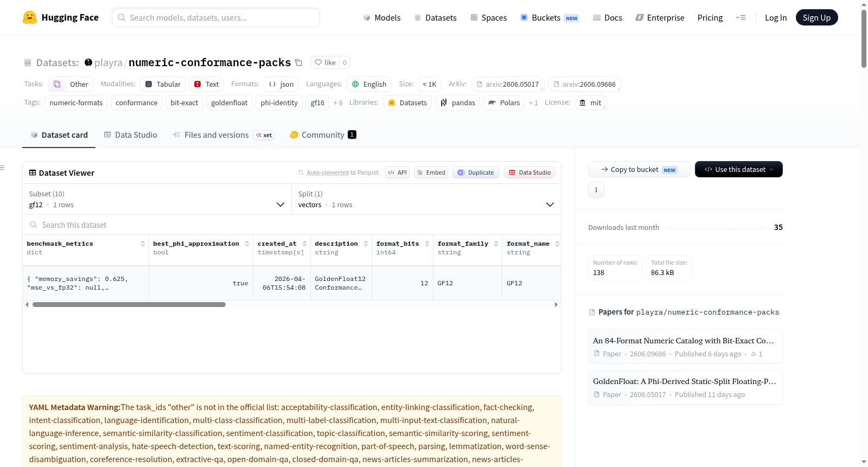This screenshot has width=868, height=467.
Task: Sort by created_at column arrows
Action: click(x=304, y=244)
